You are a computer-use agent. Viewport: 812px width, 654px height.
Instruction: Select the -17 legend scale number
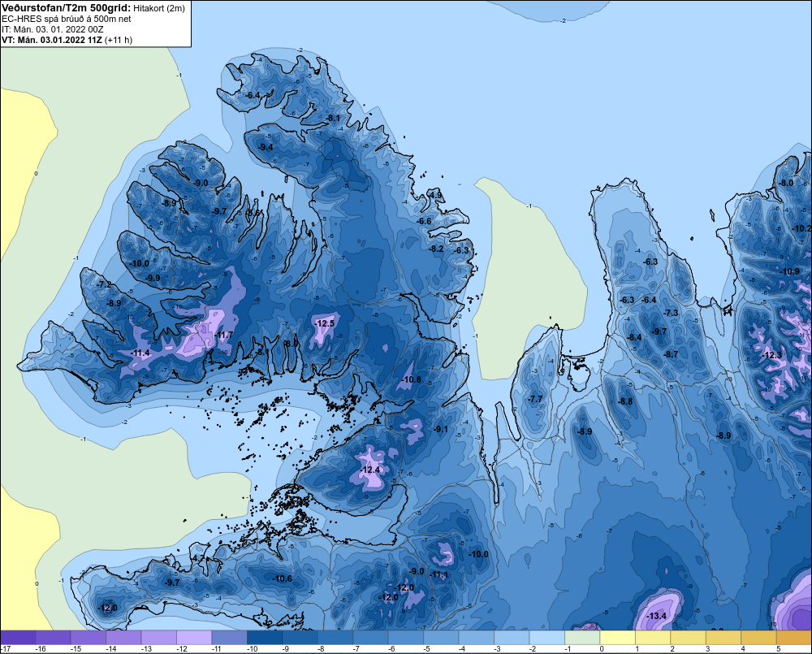[x=6, y=649]
